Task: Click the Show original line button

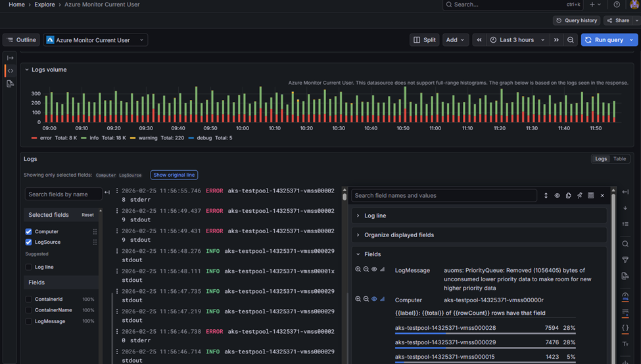Action: tap(174, 175)
